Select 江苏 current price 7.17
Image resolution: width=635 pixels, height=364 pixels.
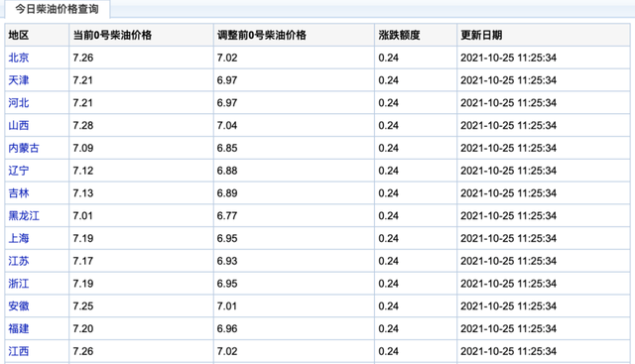click(x=83, y=261)
